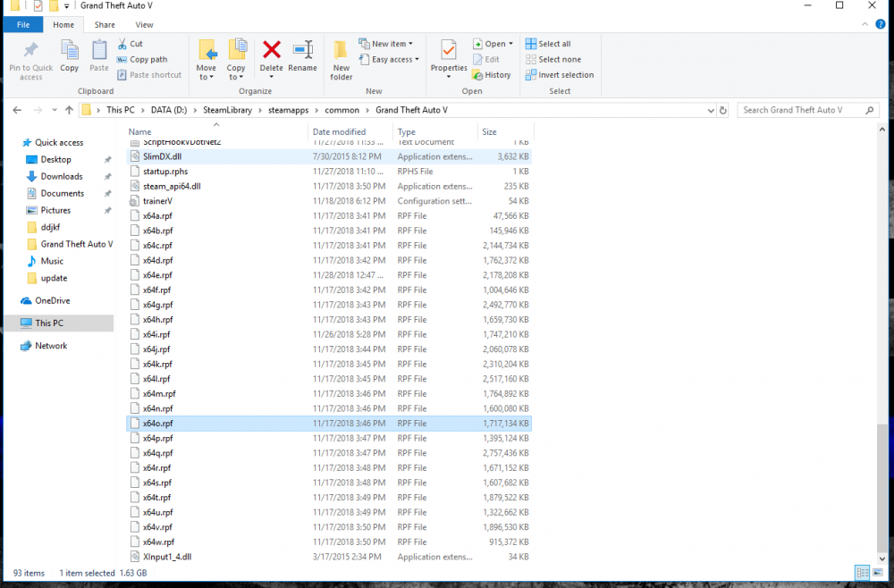
Task: Switch to large icons view toggle
Action: 878,573
